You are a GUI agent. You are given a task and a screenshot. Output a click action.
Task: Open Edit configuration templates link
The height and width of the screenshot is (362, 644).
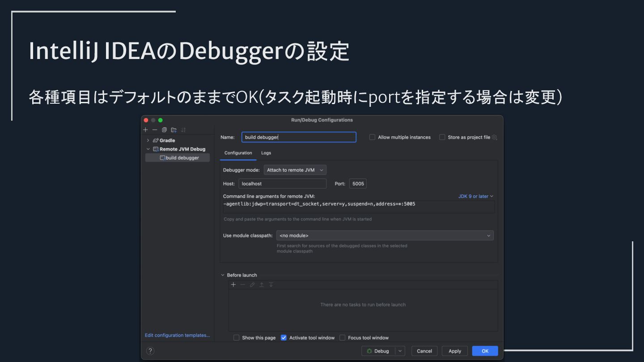[x=177, y=335]
